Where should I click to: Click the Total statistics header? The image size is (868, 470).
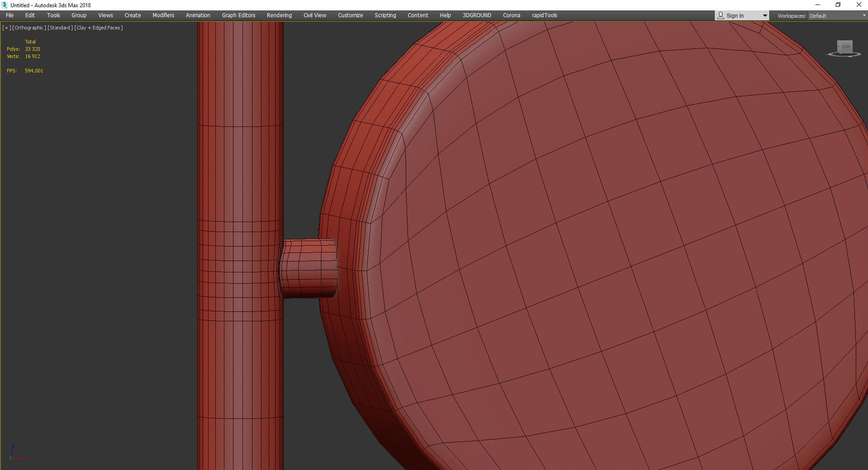click(30, 42)
